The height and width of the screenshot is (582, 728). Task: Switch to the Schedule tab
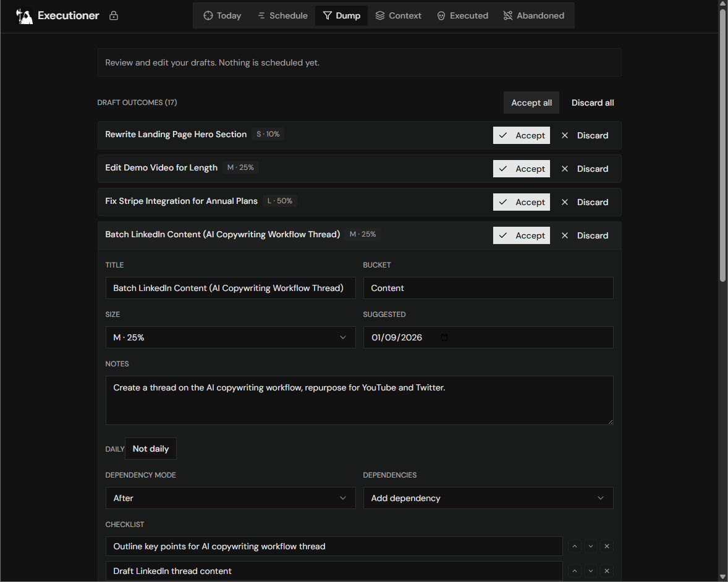(x=282, y=15)
